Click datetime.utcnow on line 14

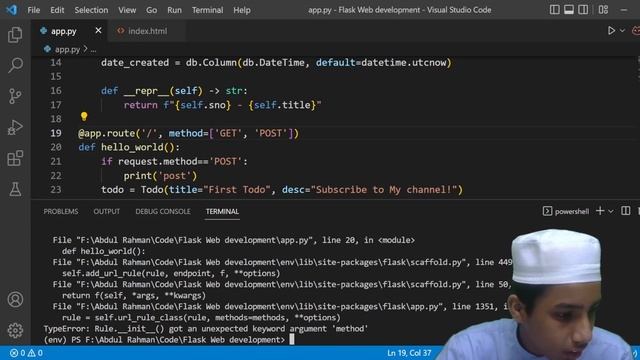coord(404,62)
